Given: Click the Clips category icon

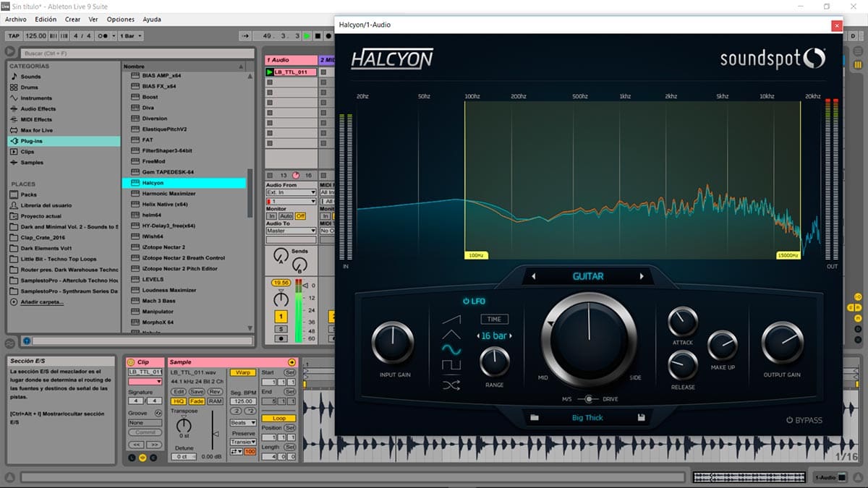Looking at the screenshot, I should (x=14, y=153).
